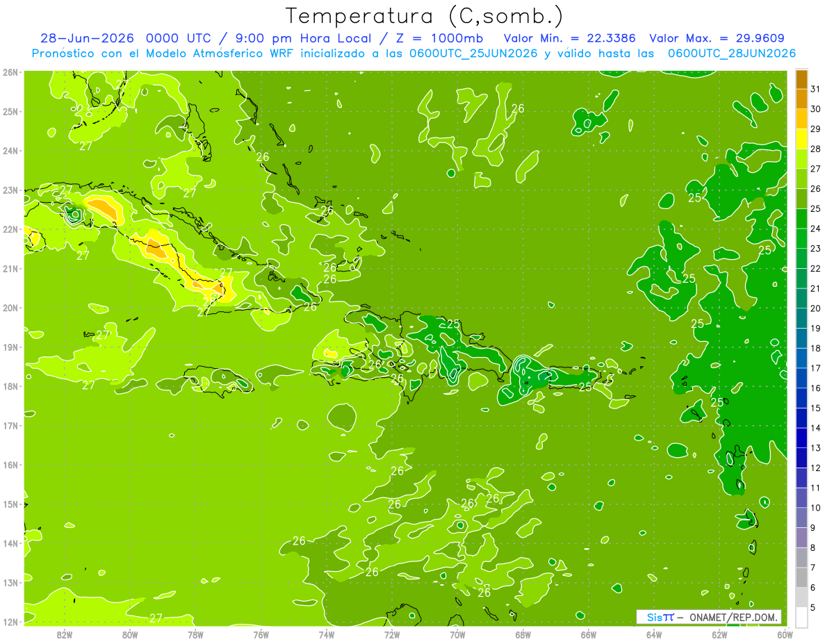Click the latitude label "24N"
The height and width of the screenshot is (644, 834).
pyautogui.click(x=10, y=151)
